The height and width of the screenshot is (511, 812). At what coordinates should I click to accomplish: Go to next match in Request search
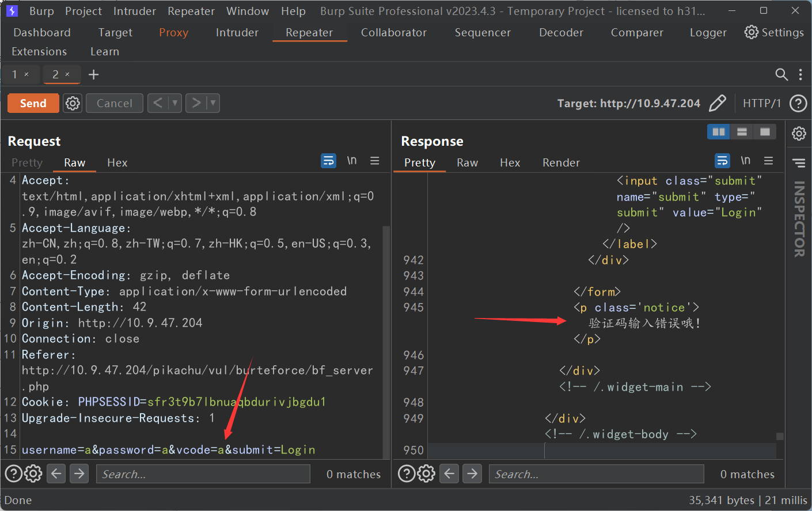click(79, 474)
